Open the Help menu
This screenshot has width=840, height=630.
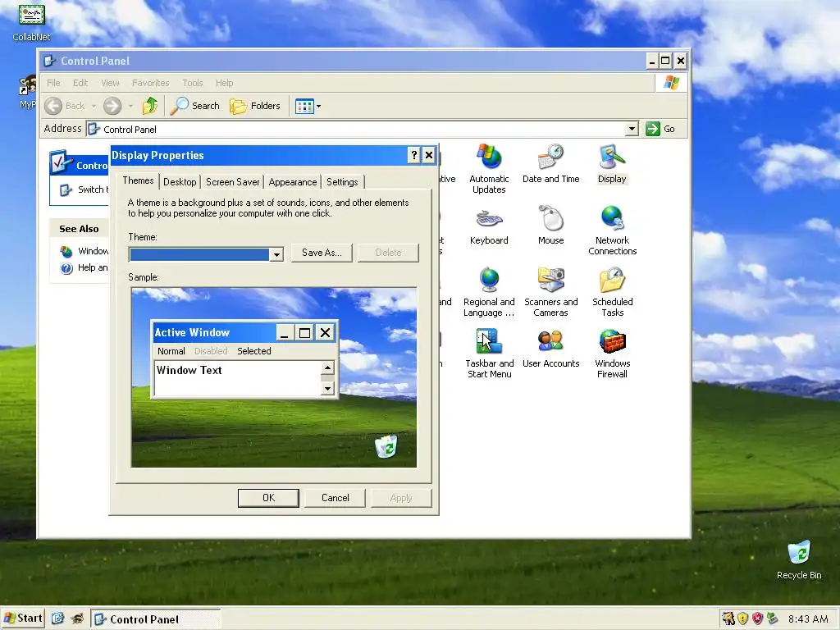225,83
